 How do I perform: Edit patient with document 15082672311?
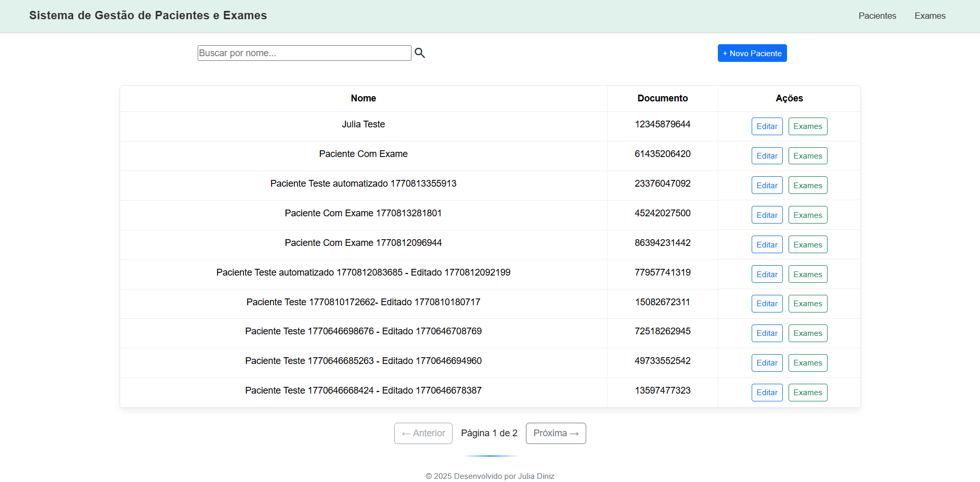coord(767,304)
